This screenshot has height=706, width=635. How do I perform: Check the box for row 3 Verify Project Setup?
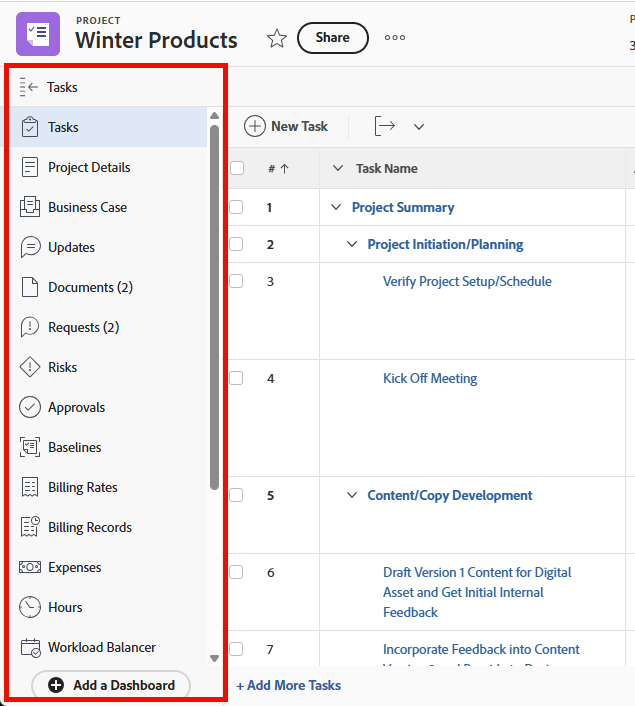236,281
